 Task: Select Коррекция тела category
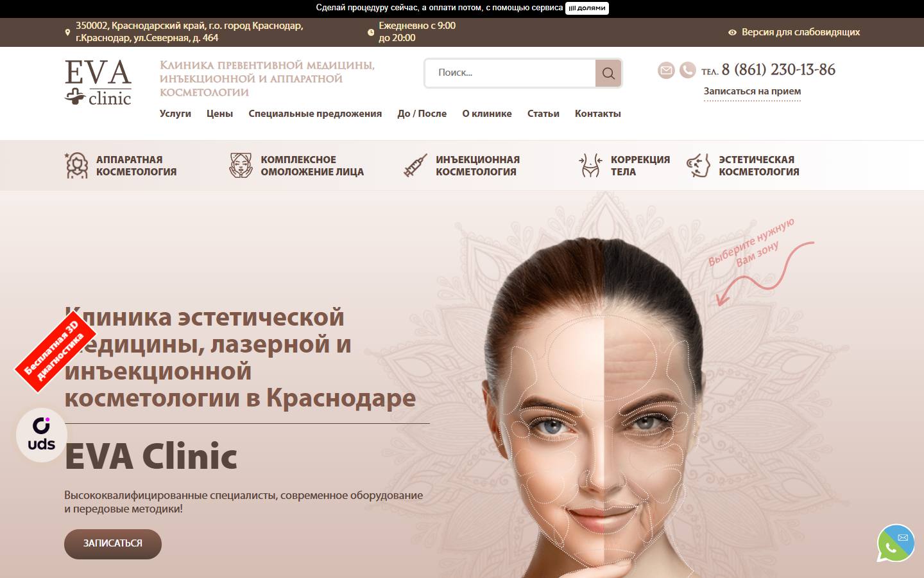640,166
